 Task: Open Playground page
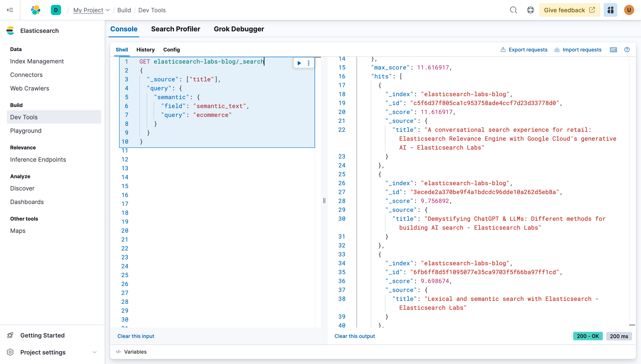tap(26, 131)
